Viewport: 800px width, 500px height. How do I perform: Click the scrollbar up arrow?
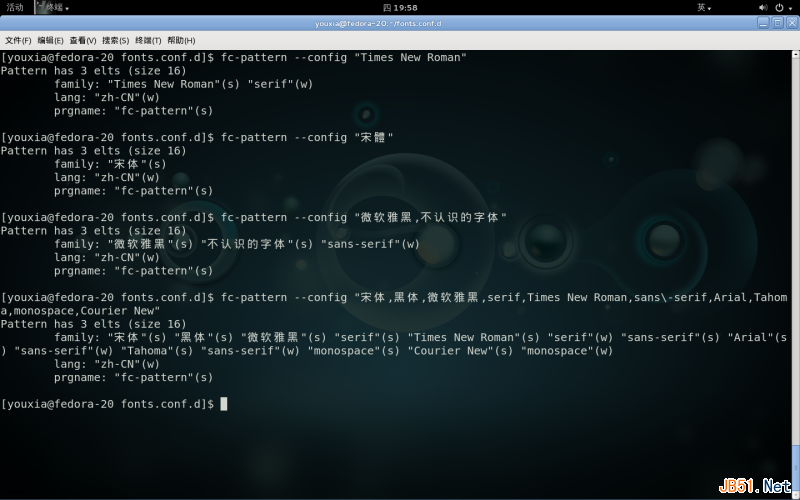click(x=796, y=53)
